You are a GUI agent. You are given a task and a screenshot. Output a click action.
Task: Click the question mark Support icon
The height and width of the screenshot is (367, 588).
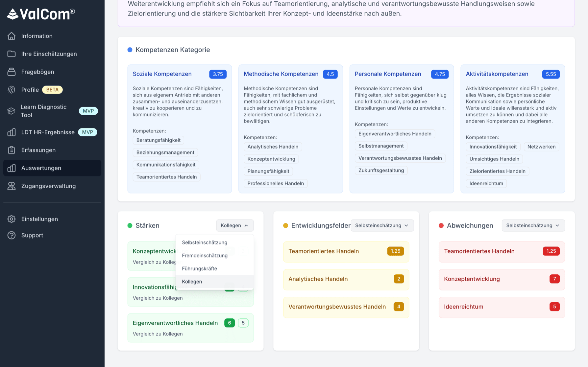pos(12,235)
